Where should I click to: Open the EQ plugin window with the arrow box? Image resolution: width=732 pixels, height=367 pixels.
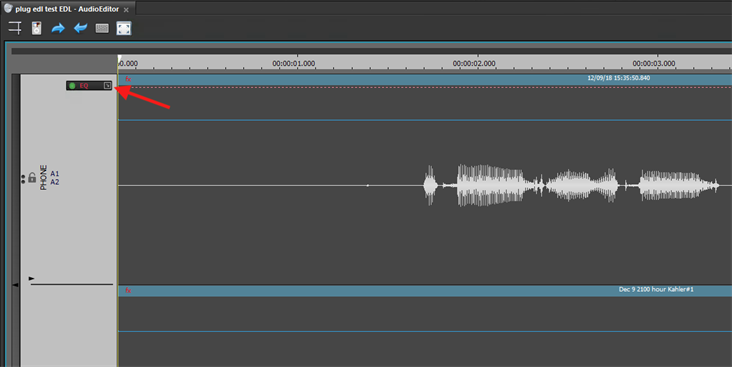107,85
